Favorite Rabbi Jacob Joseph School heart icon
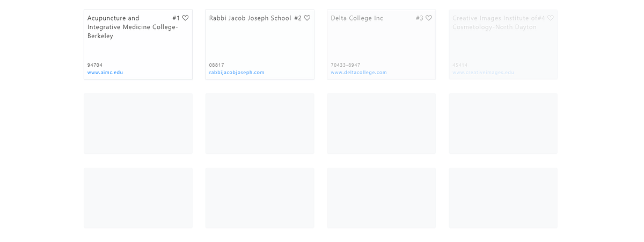The height and width of the screenshot is (242, 644). (x=307, y=18)
